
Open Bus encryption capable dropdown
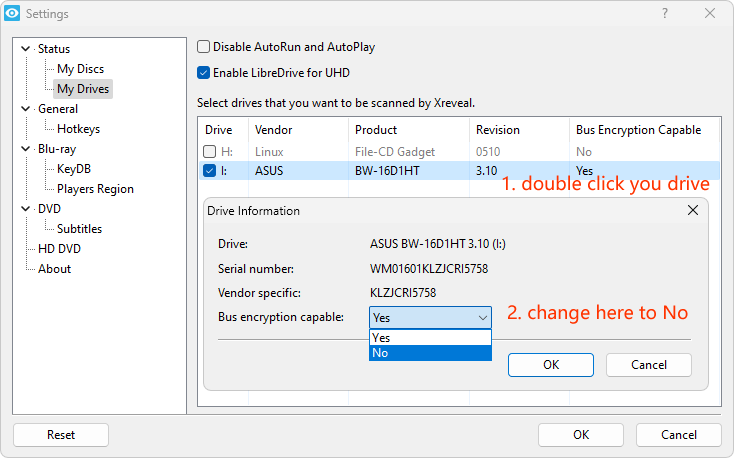pos(430,317)
